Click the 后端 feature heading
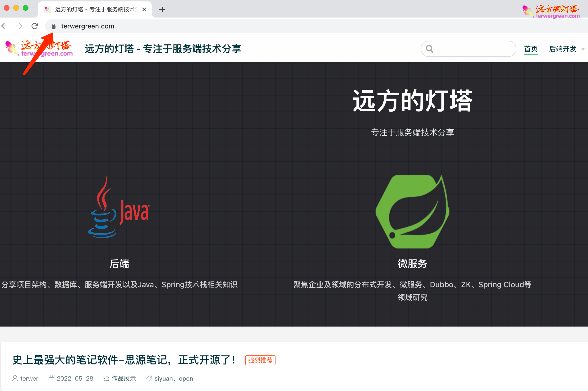 coord(119,264)
